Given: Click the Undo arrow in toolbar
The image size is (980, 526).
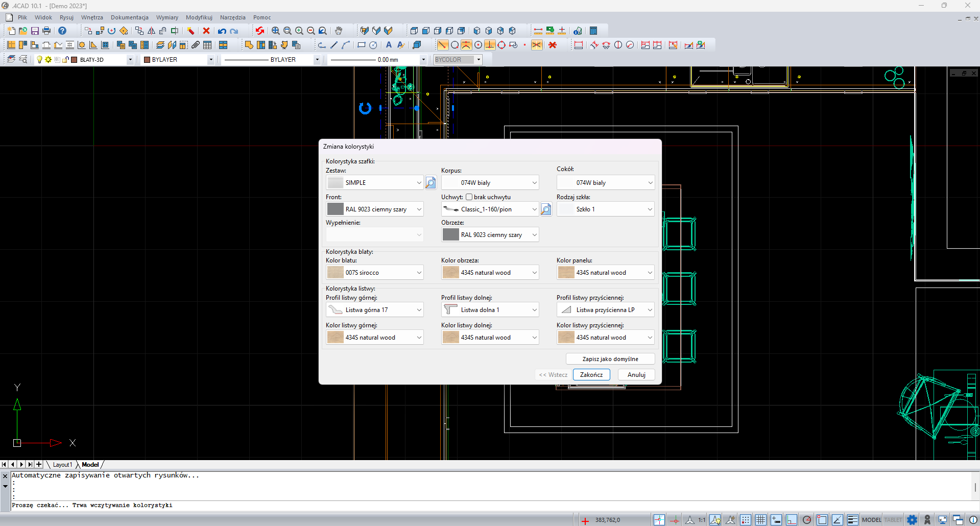Looking at the screenshot, I should click(222, 31).
